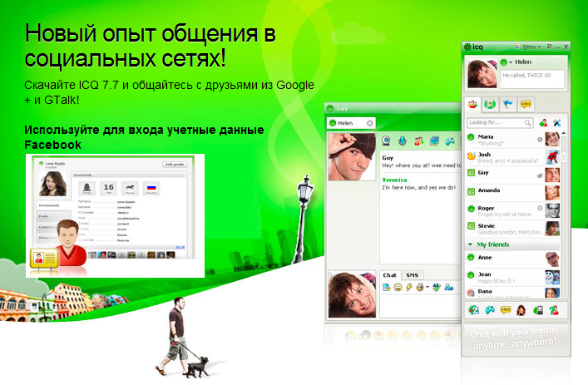
Task: Open the arrow beside the animated emoticon icon
Action: pyautogui.click(x=427, y=288)
